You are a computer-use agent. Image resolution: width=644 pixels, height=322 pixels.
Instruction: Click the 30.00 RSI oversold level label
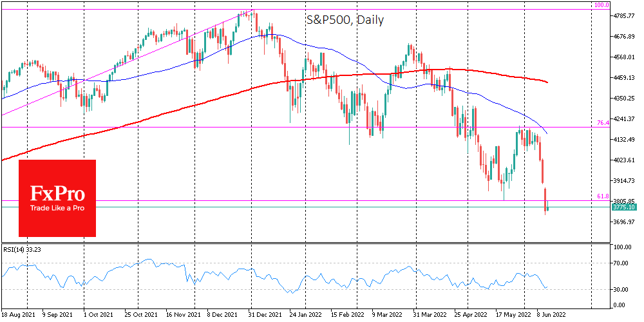point(621,289)
